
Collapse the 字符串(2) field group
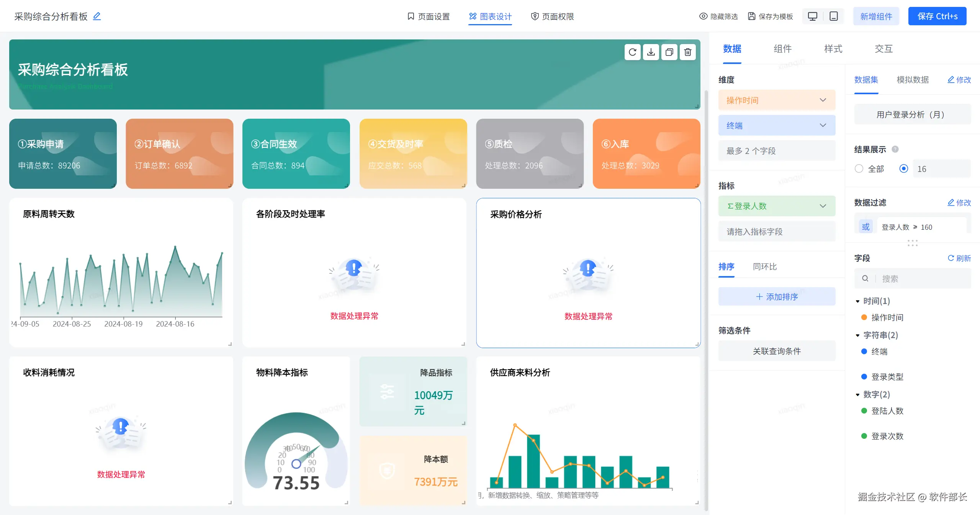tap(858, 335)
